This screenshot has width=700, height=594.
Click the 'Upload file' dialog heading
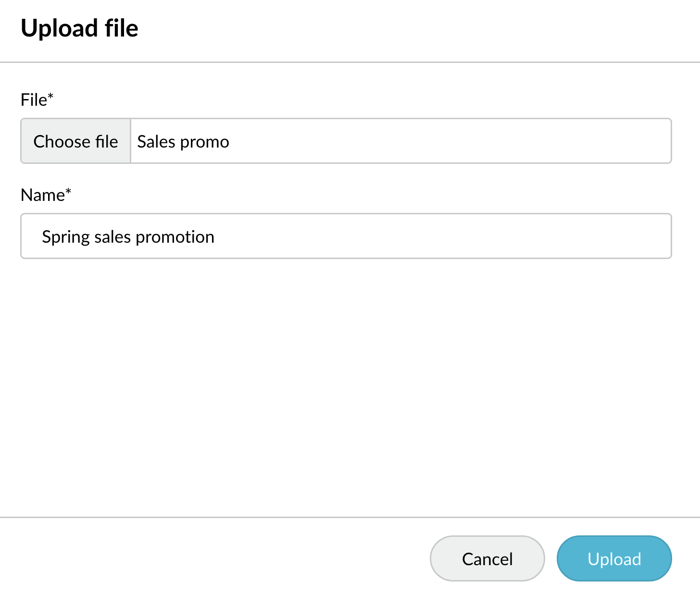point(80,28)
